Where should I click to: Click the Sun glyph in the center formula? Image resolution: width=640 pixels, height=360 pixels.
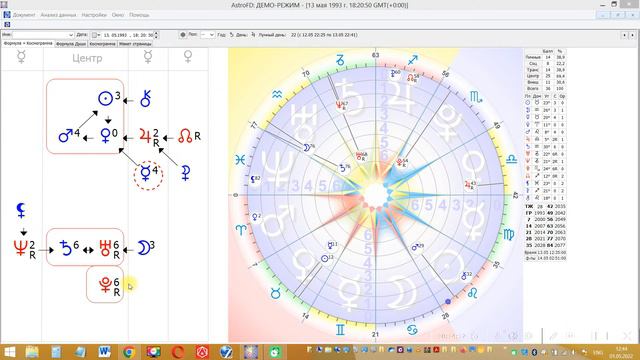[x=105, y=98]
